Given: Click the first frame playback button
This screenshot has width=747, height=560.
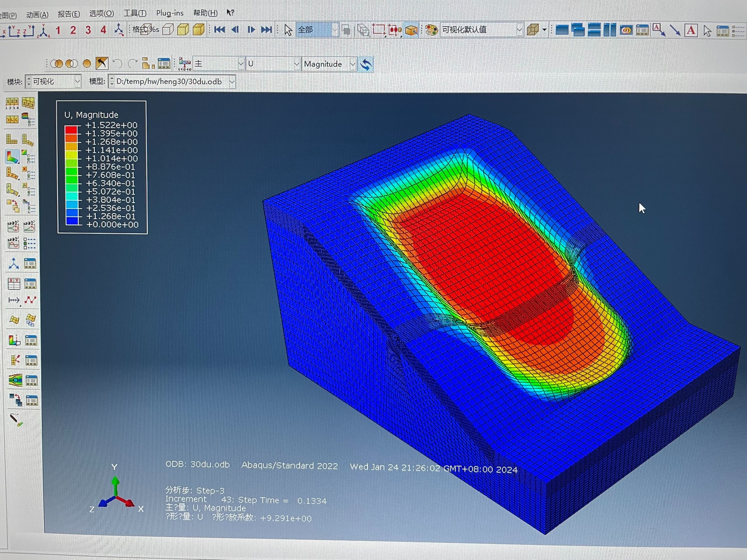Looking at the screenshot, I should 219,30.
